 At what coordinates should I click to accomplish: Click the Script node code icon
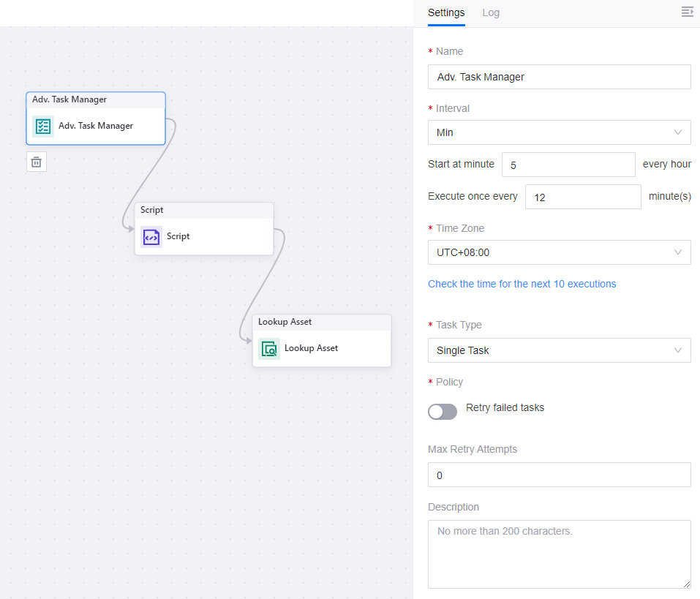pyautogui.click(x=151, y=236)
